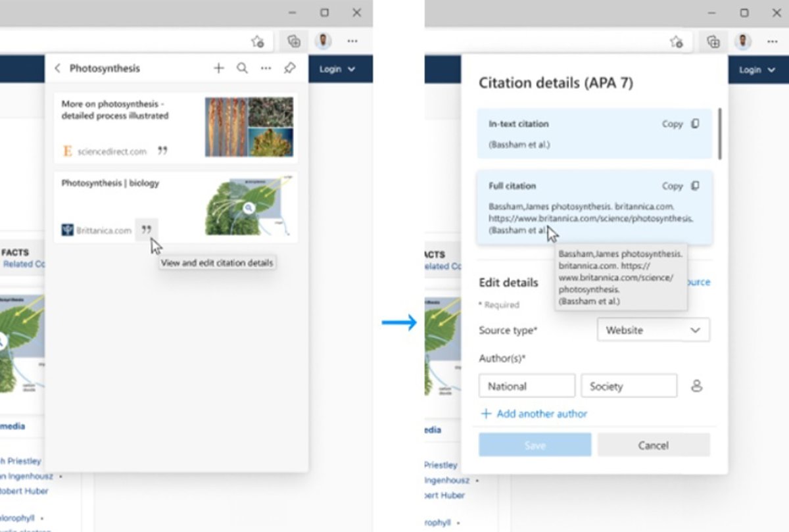Search within the Photosynthesis collection
Image resolution: width=789 pixels, height=532 pixels.
click(x=242, y=68)
